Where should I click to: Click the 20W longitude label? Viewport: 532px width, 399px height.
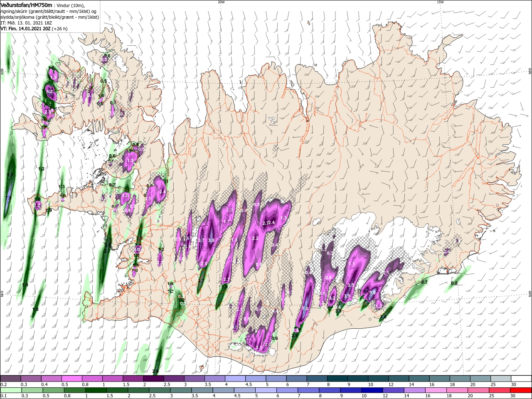point(221,2)
